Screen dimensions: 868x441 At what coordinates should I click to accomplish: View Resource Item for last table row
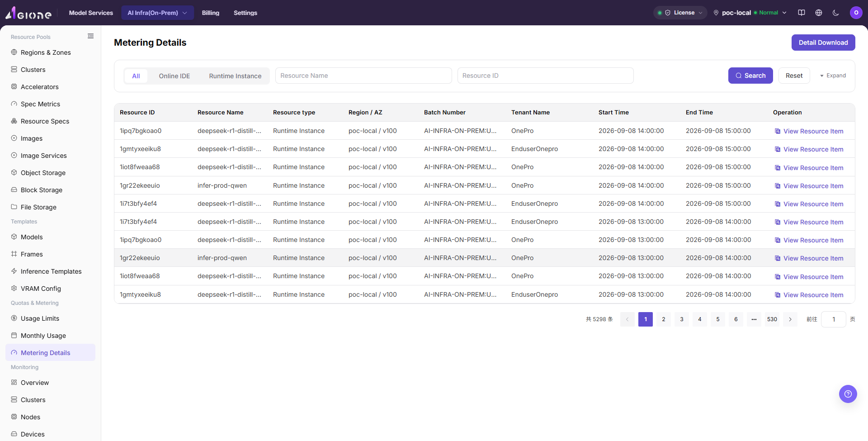click(x=809, y=295)
